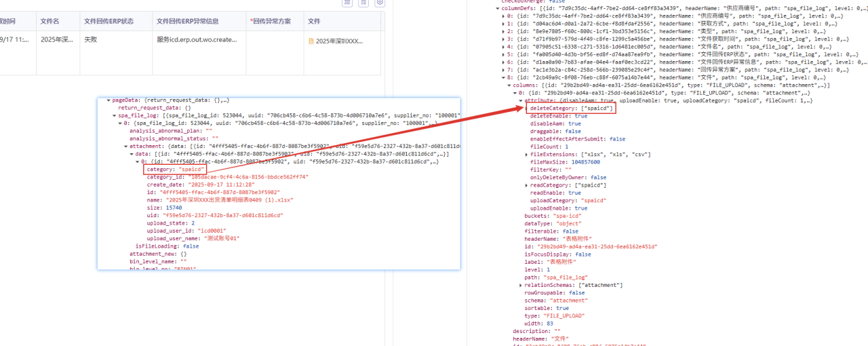Expand columnDefs item 6 文件回传ERP异常信息
Screen dimensions: 868x346
(x=503, y=62)
